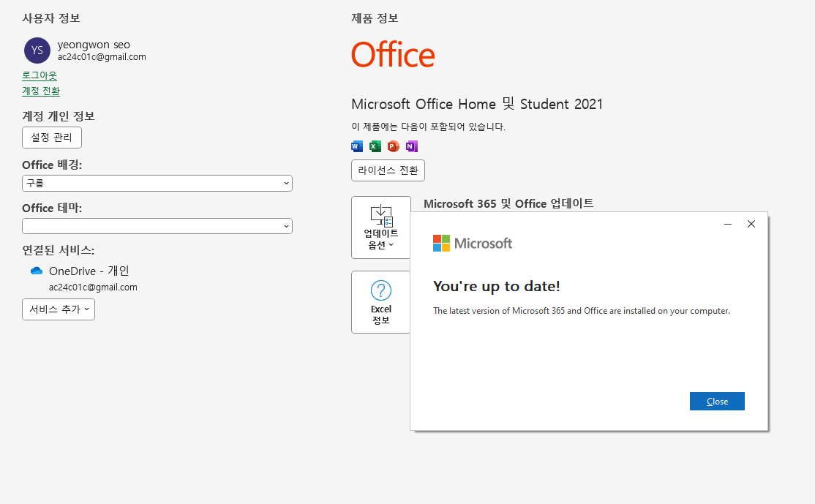Image resolution: width=815 pixels, height=504 pixels.
Task: Click the Microsoft Office Home 및 Student 2021 title
Action: pyautogui.click(x=477, y=104)
